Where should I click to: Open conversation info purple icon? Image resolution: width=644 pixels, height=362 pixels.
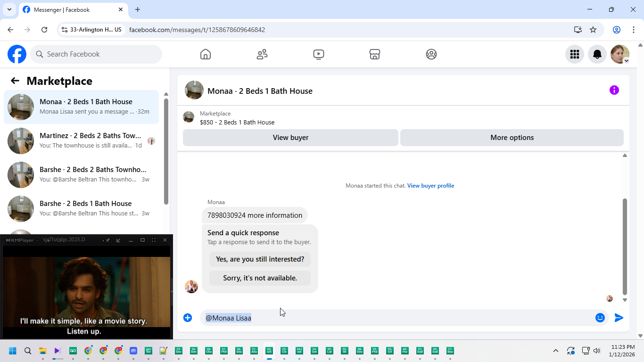click(614, 90)
